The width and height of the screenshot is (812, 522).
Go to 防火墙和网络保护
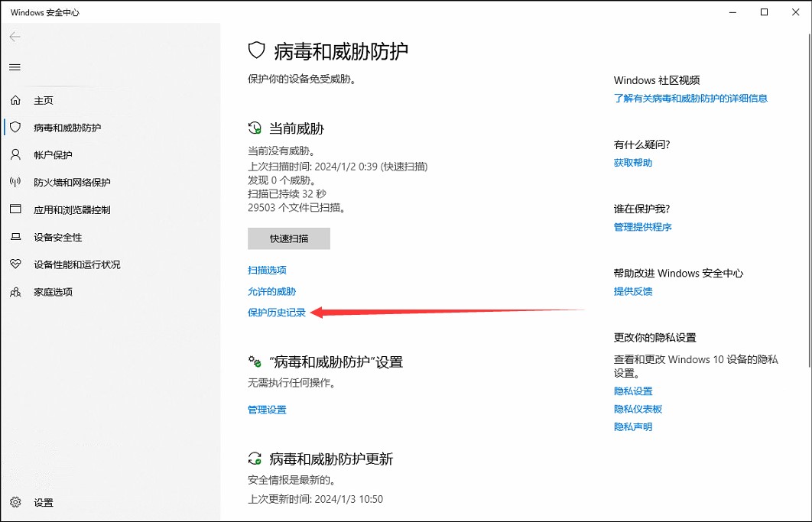pyautogui.click(x=72, y=183)
